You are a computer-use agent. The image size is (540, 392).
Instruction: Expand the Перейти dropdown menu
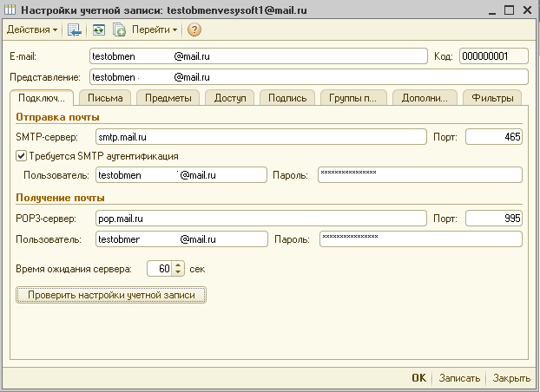pos(154,29)
